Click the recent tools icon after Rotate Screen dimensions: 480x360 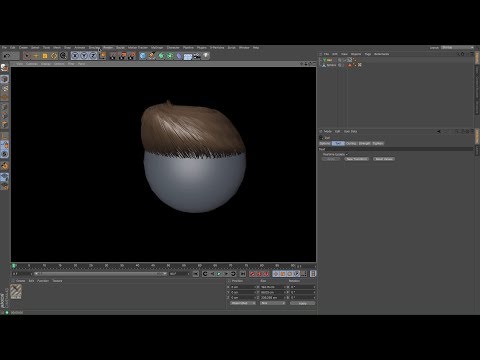(63, 56)
